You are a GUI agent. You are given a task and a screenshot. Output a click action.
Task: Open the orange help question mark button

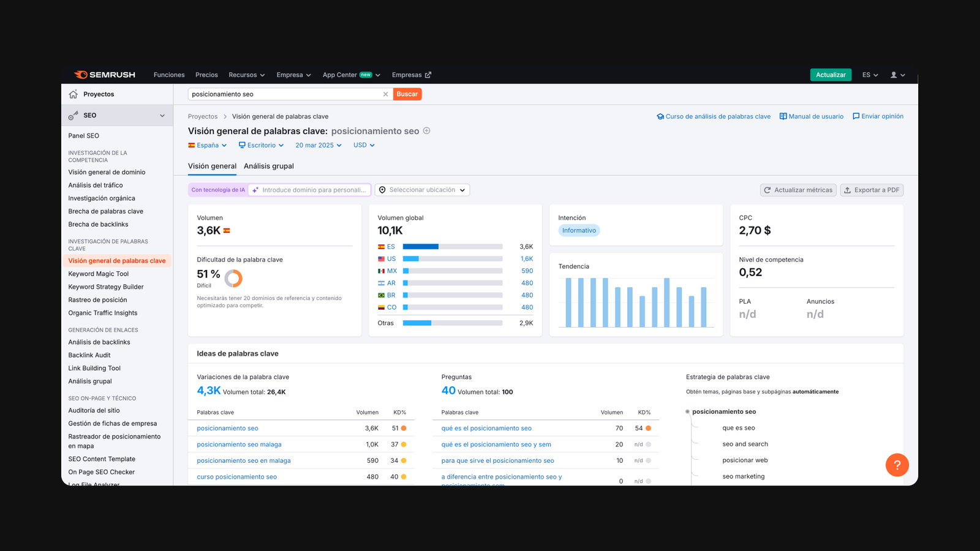click(897, 465)
